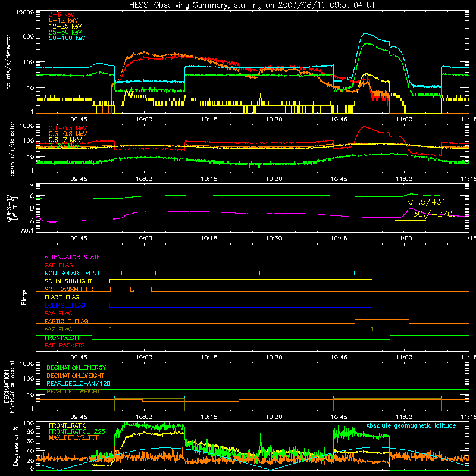
Task: Select the 'SC_IN_SUNLIGHT' flag label
Action: click(68, 281)
